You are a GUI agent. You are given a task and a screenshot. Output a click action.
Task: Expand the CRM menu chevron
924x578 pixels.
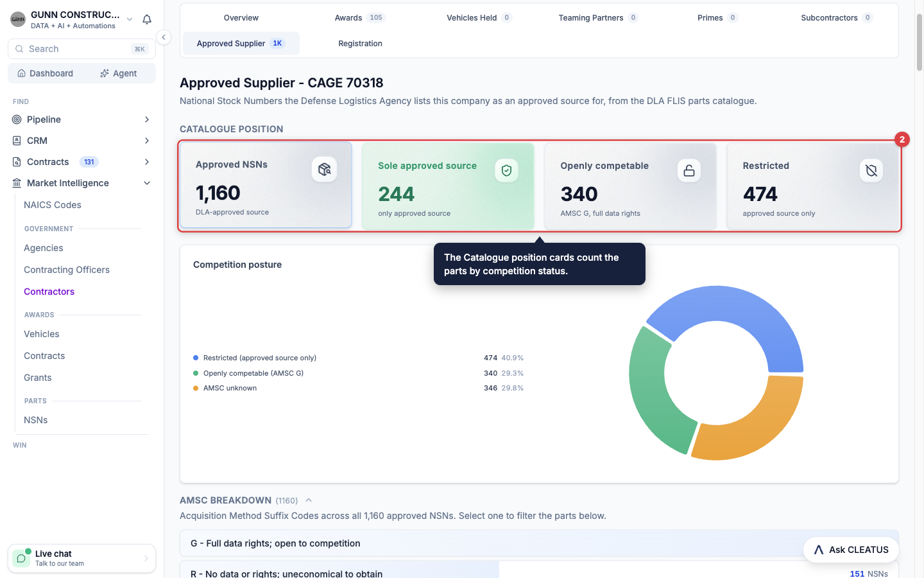(147, 141)
